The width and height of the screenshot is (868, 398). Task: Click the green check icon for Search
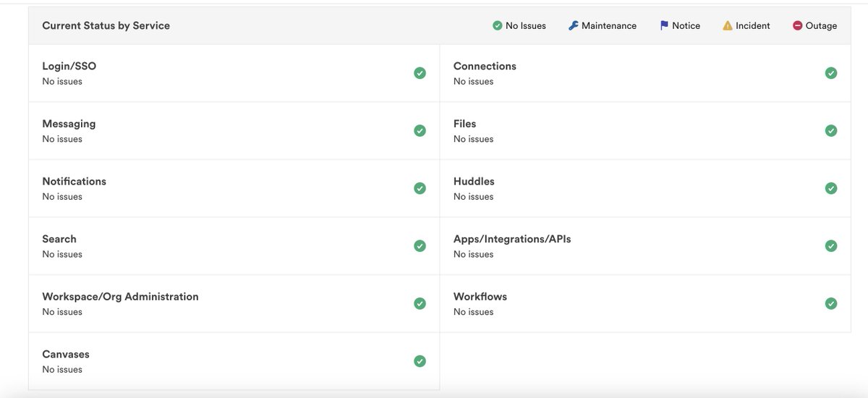click(x=420, y=246)
